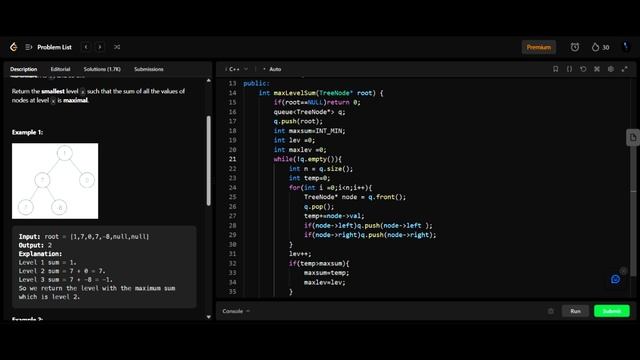
Task: Click the maxLevelSum function declaration line
Action: click(x=321, y=93)
